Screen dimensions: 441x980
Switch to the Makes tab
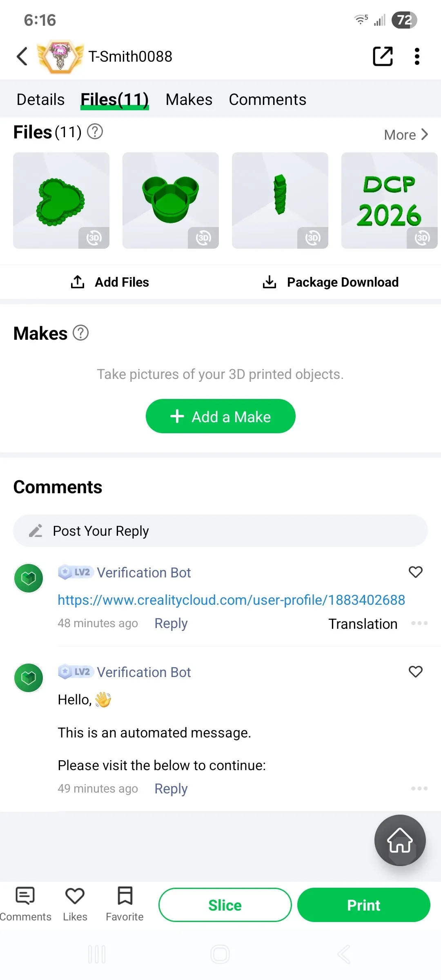coord(189,100)
